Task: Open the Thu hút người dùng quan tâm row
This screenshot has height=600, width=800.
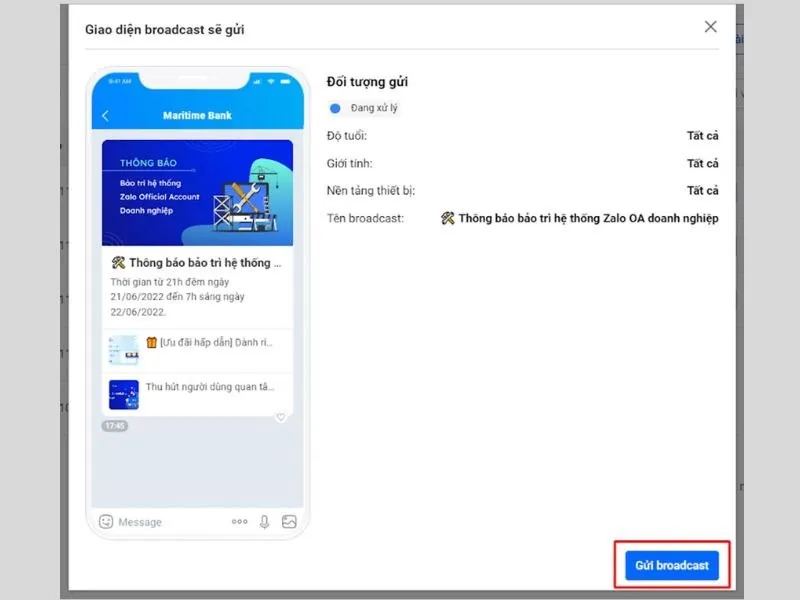Action: pyautogui.click(x=197, y=394)
